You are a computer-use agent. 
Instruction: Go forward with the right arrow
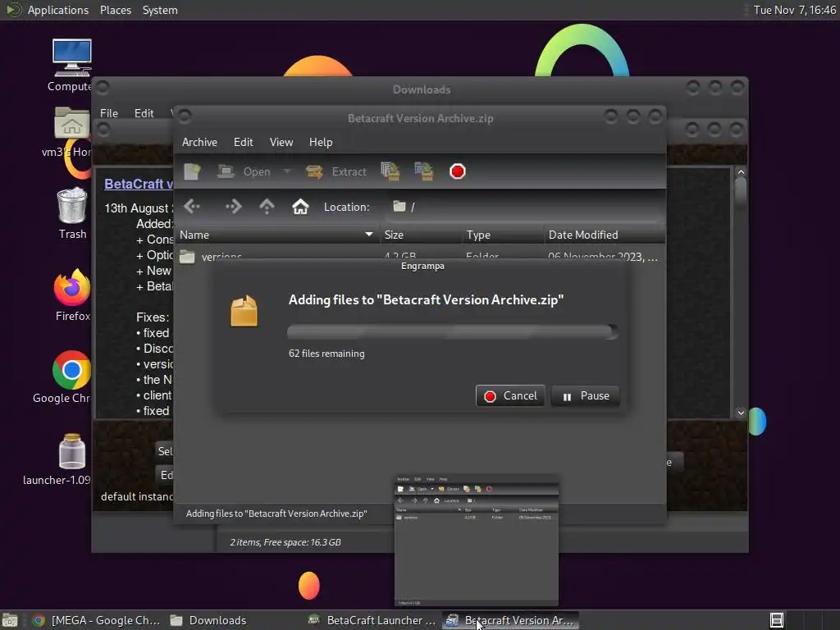tap(233, 207)
